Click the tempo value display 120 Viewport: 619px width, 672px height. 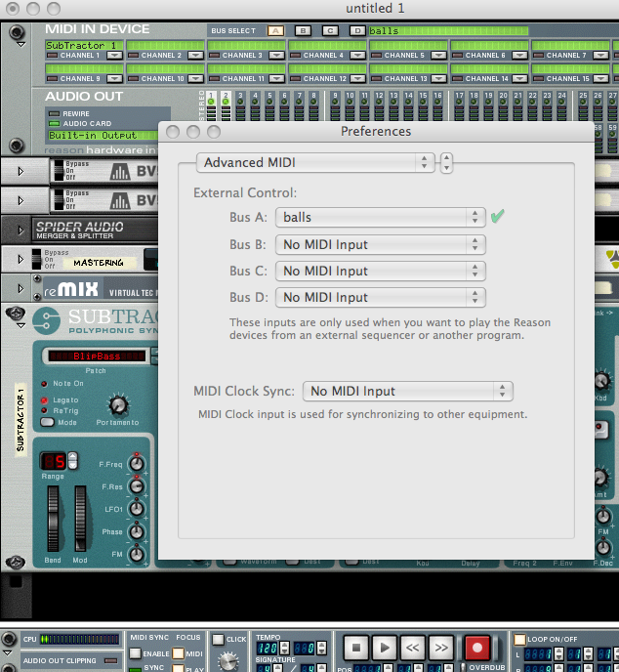click(268, 648)
